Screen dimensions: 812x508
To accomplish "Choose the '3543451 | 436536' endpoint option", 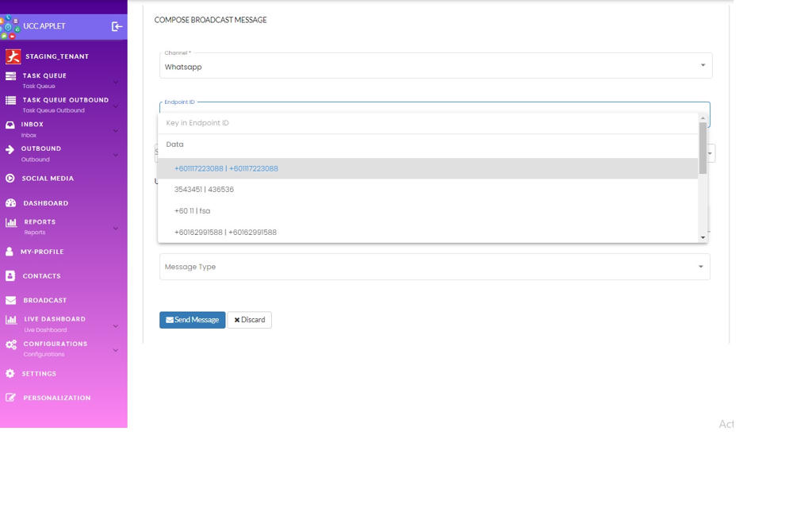I will [204, 190].
